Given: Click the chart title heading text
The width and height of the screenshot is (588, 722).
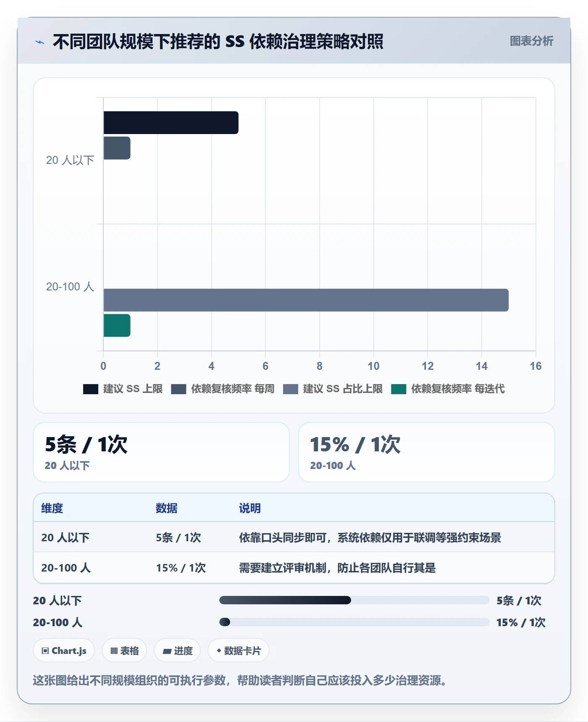Looking at the screenshot, I should [218, 42].
